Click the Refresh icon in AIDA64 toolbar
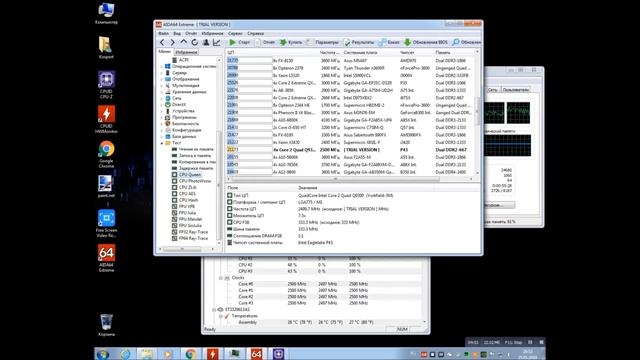Screen dimensions: 640x360 [195, 42]
